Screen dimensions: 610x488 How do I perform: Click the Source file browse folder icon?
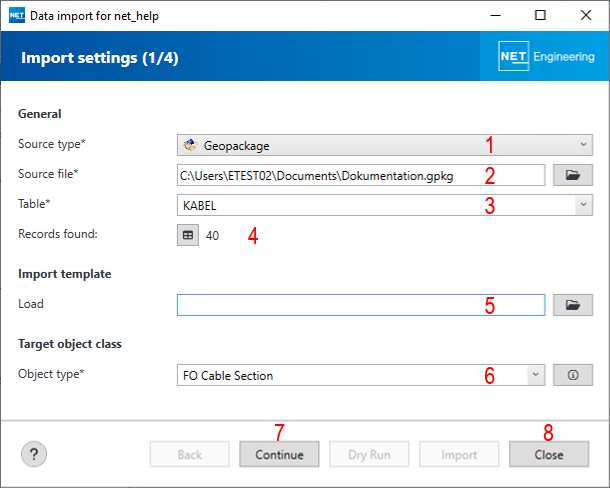573,175
